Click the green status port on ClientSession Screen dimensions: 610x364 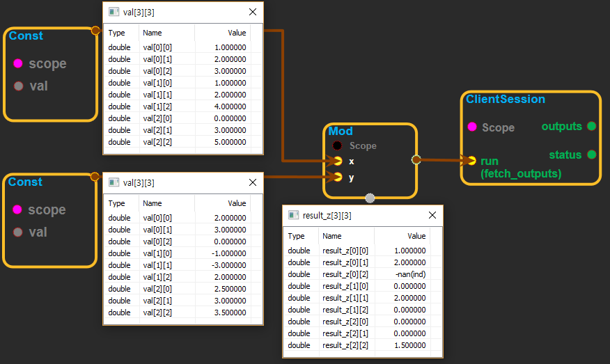tap(591, 155)
